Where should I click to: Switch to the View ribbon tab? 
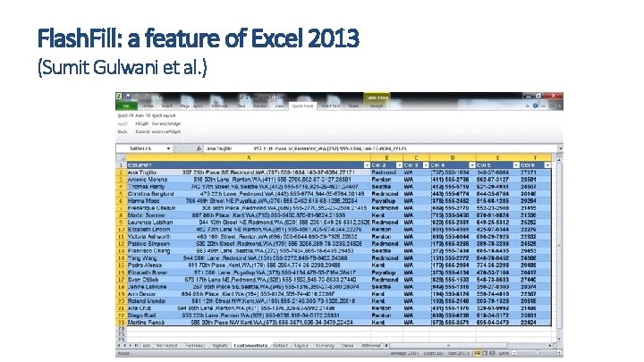(x=279, y=105)
